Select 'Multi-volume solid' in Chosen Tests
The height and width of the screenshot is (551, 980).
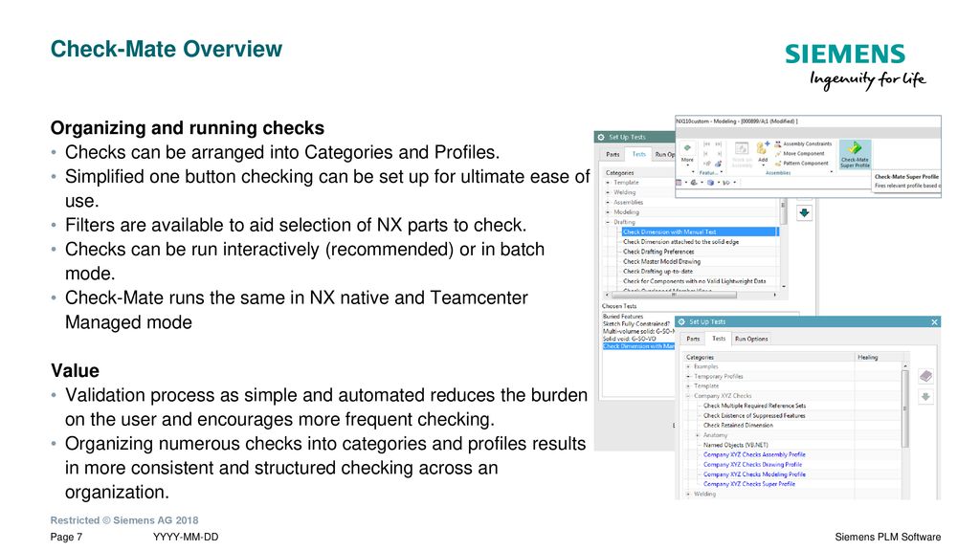pos(638,331)
